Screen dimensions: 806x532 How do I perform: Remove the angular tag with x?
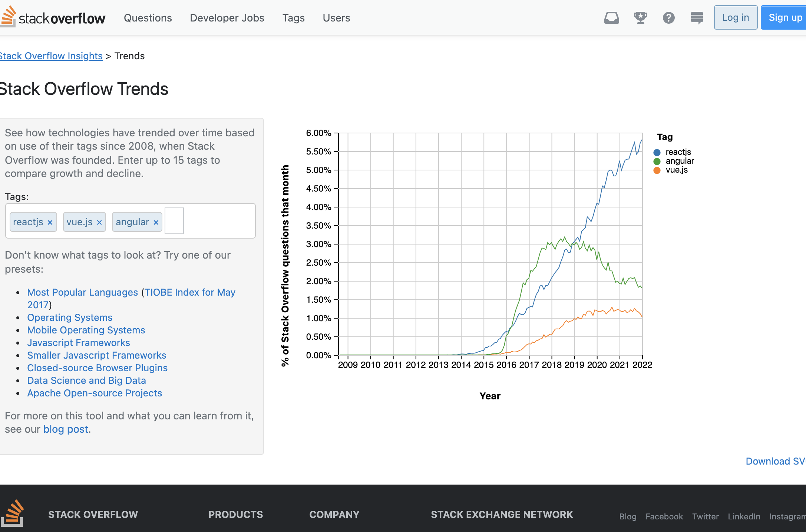point(156,222)
